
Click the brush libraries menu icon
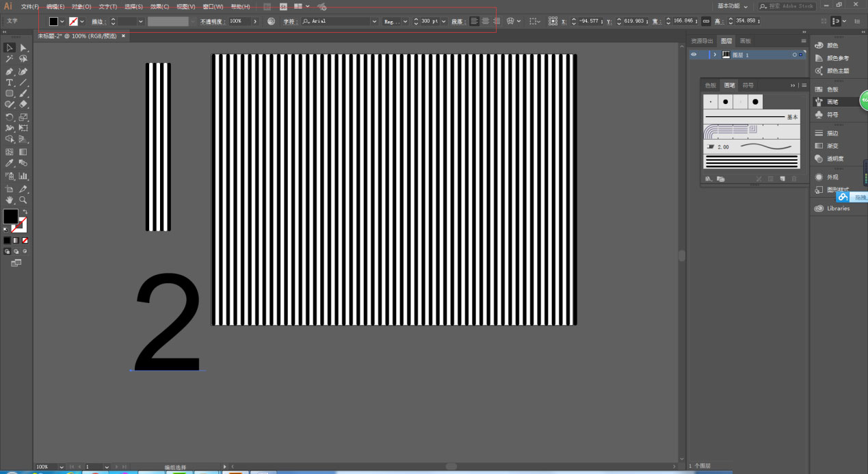pyautogui.click(x=709, y=179)
